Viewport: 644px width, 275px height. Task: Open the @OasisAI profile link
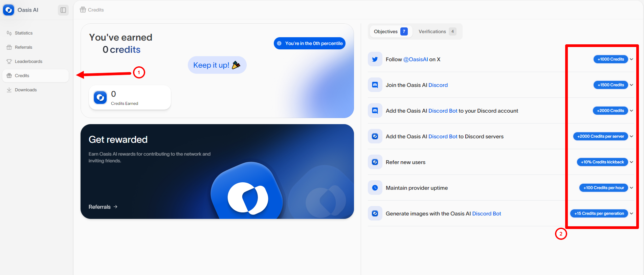pyautogui.click(x=416, y=60)
